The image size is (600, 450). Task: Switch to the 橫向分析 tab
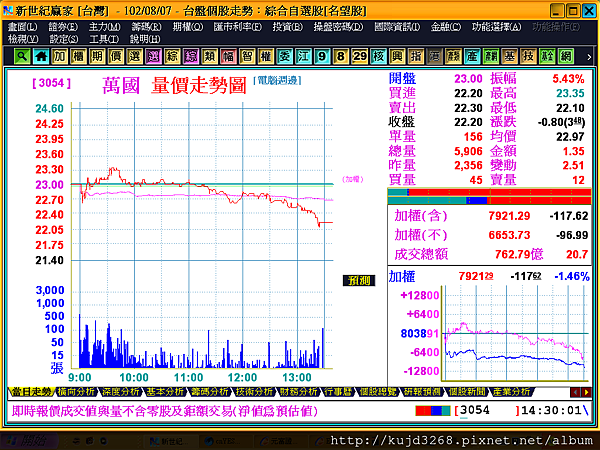[x=76, y=392]
